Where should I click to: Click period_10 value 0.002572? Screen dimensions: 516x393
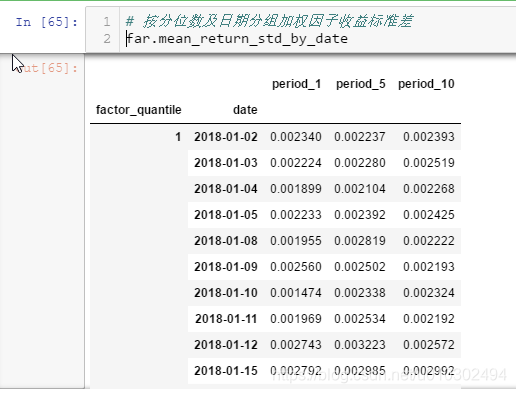pos(429,345)
